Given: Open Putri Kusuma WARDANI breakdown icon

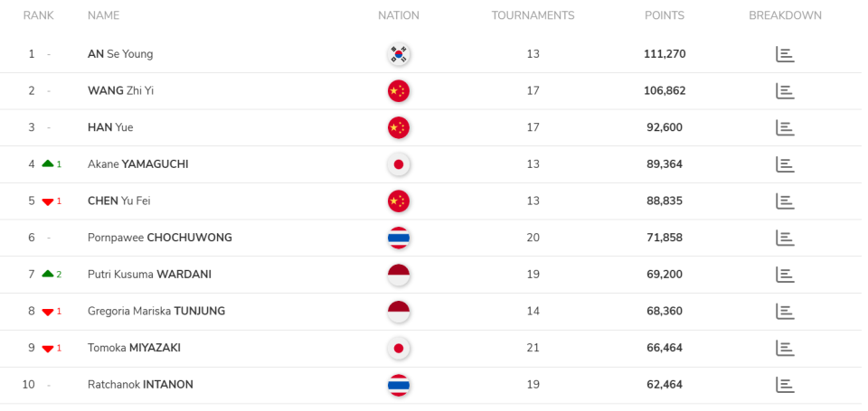Looking at the screenshot, I should [785, 274].
